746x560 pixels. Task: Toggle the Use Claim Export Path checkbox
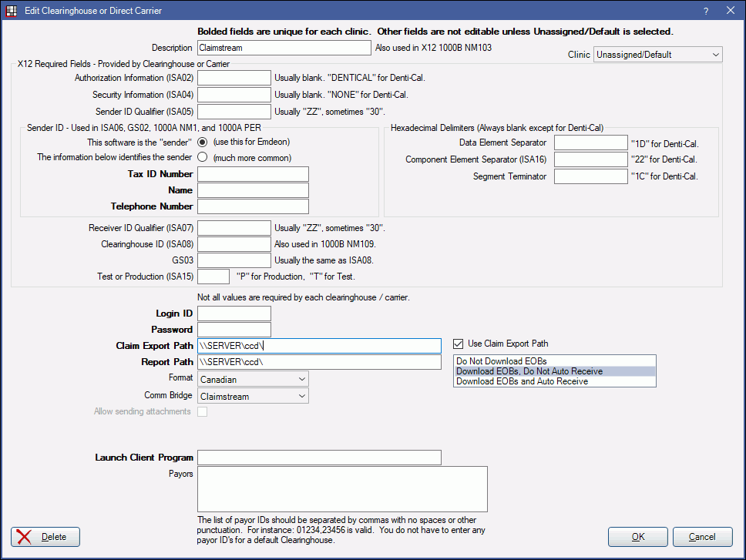(x=459, y=344)
